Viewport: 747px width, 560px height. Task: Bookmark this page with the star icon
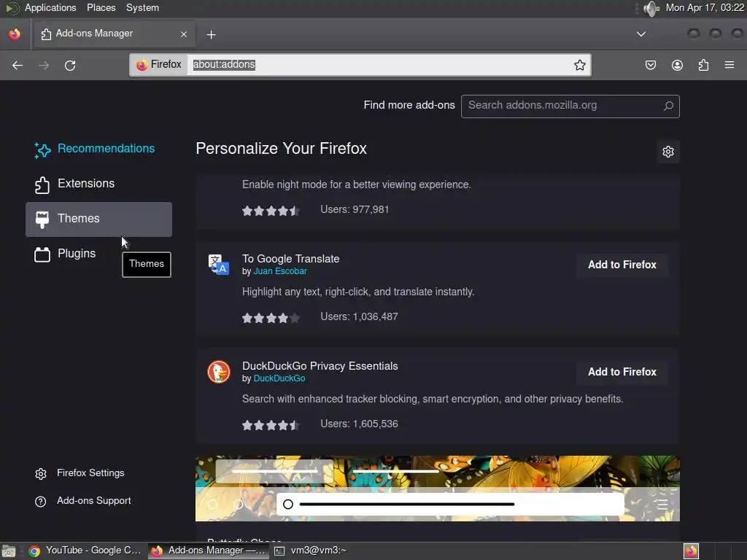pyautogui.click(x=579, y=65)
